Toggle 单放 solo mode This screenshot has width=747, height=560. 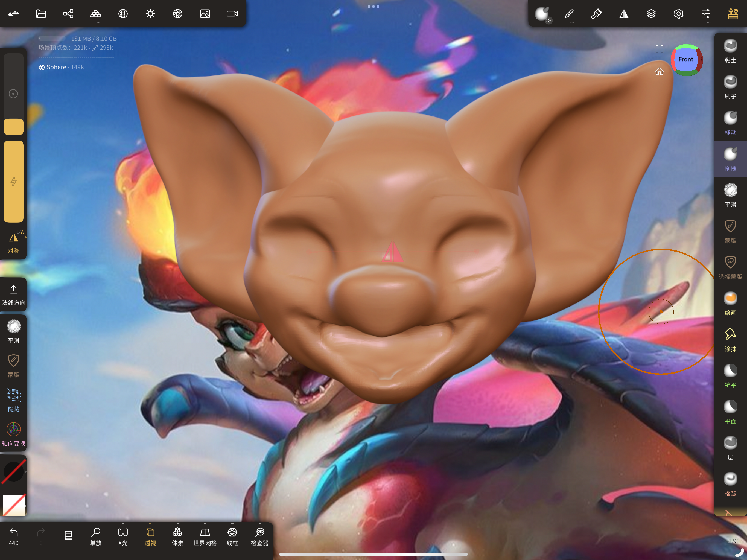coord(96,536)
